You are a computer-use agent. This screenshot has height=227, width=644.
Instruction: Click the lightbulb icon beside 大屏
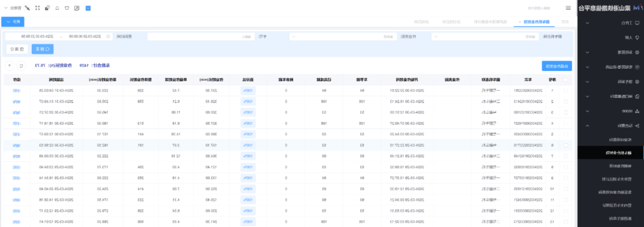tap(637, 38)
